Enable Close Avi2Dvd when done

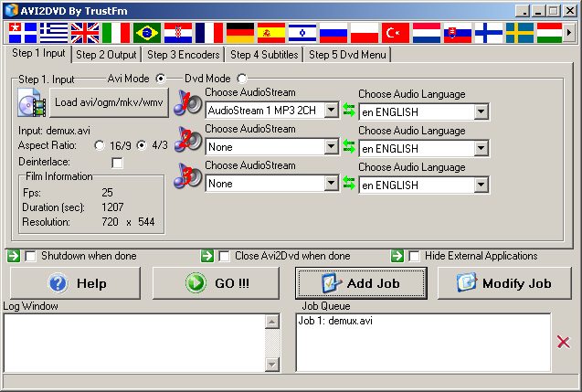224,256
